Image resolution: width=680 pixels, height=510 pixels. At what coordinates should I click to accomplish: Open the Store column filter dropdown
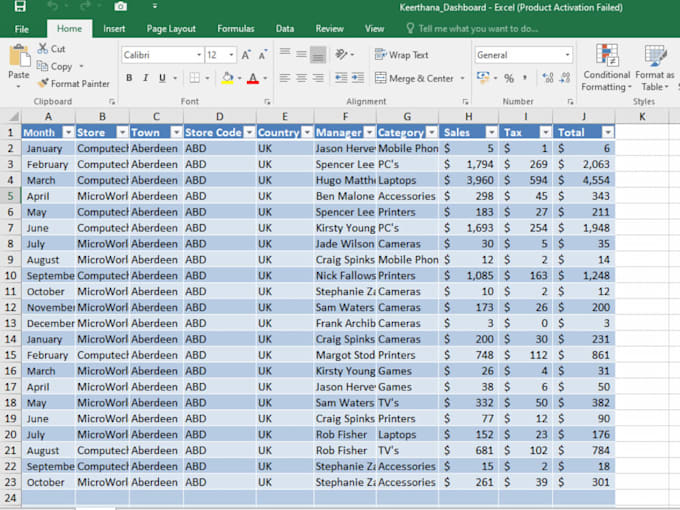click(x=123, y=132)
